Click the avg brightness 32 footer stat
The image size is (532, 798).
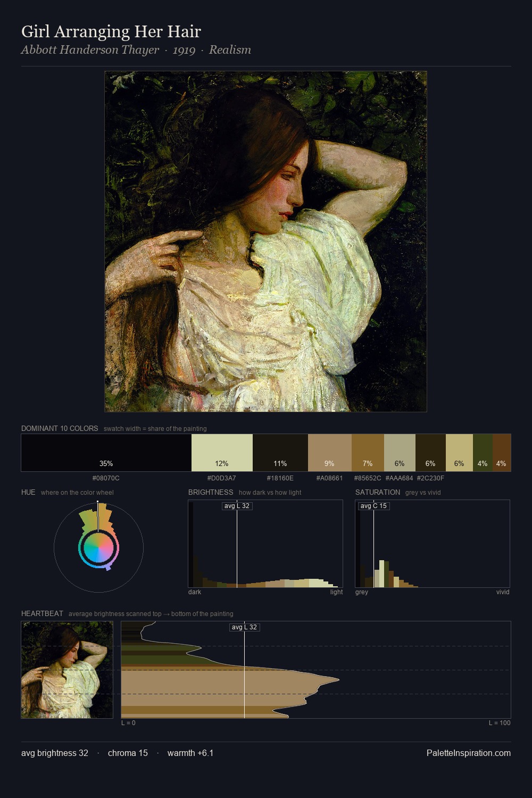[55, 753]
